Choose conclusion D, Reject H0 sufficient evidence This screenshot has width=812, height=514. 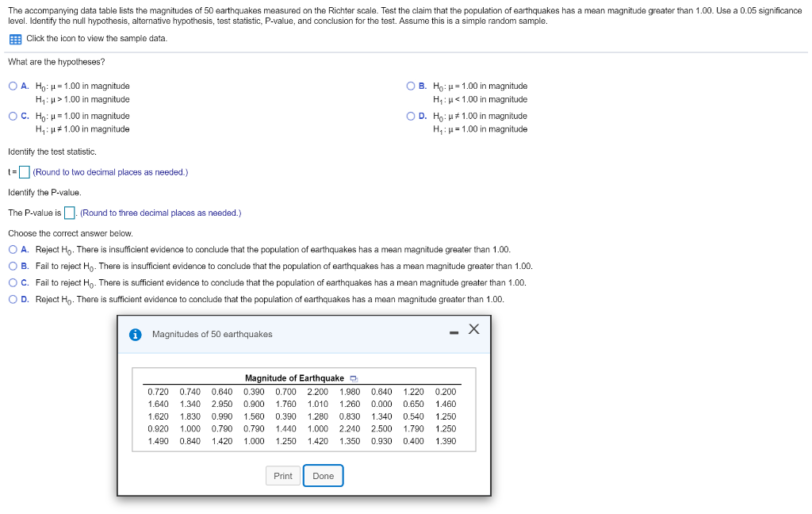[x=12, y=299]
